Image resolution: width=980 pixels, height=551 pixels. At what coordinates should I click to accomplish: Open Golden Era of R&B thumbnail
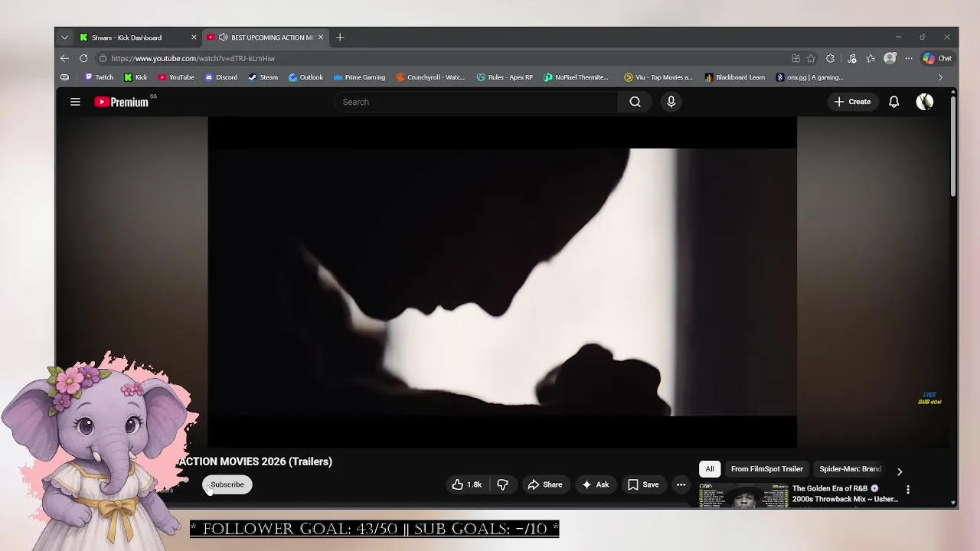click(x=743, y=496)
